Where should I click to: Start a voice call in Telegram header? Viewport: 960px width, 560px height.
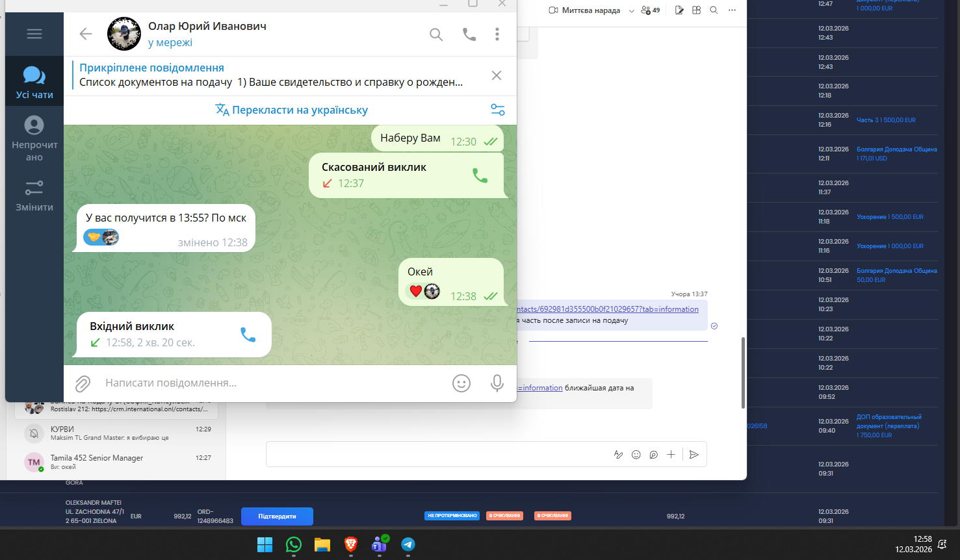click(469, 34)
